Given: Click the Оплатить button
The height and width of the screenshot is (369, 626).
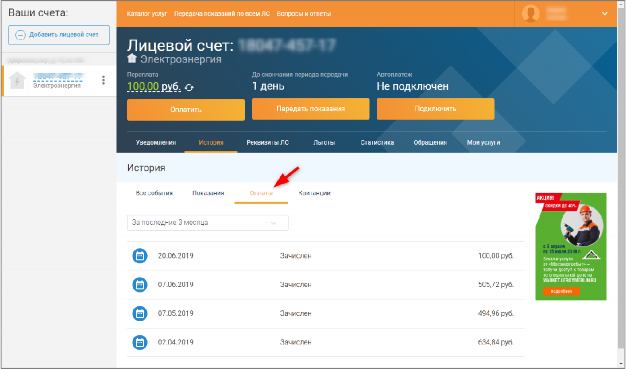Looking at the screenshot, I should point(186,110).
